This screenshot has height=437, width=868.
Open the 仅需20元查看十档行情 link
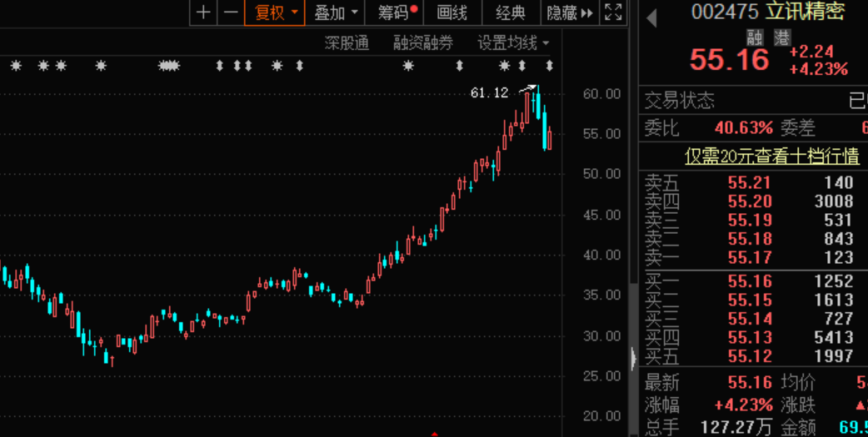(771, 156)
